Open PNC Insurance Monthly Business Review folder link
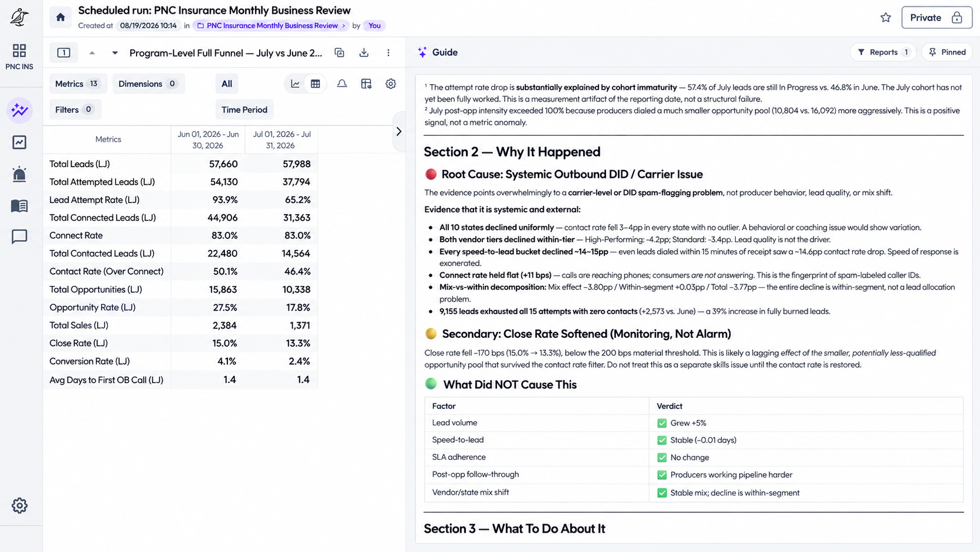The height and width of the screenshot is (552, 980). click(x=271, y=26)
